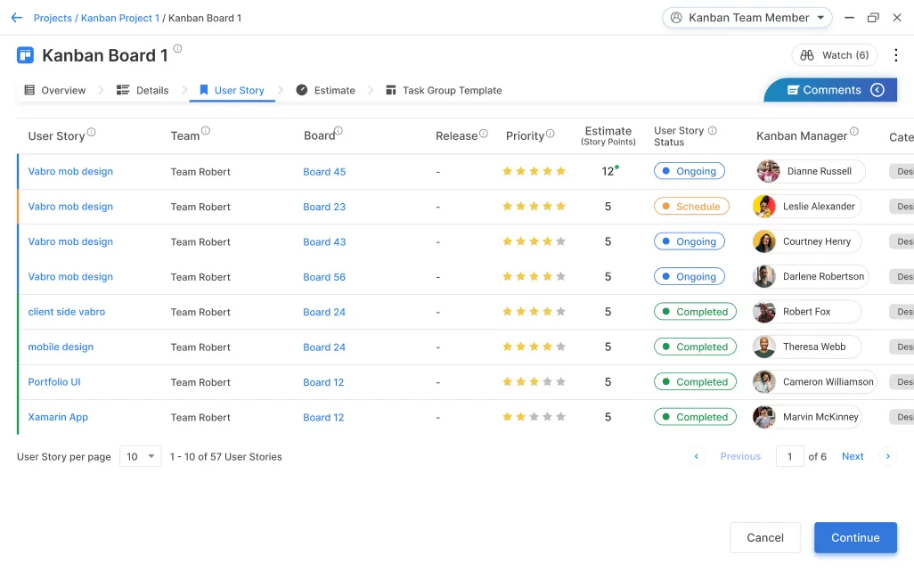This screenshot has height=588, width=914.
Task: Click info icon next to Priority header
Action: tap(551, 134)
